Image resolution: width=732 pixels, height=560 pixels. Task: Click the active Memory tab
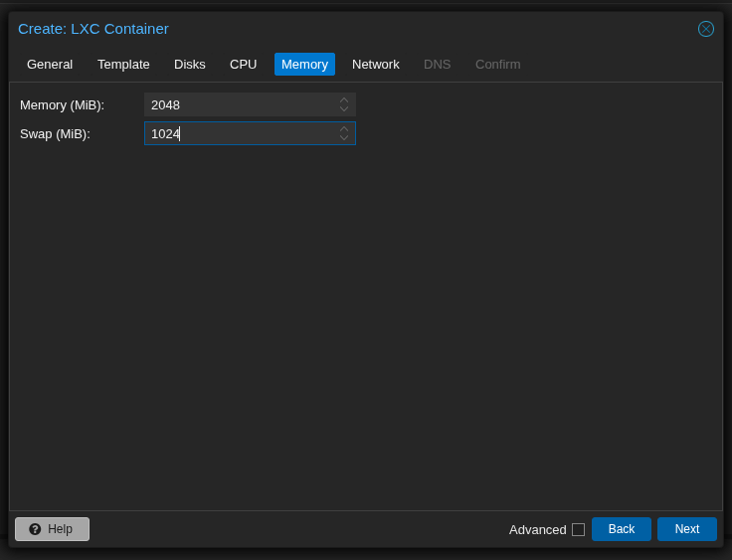click(304, 65)
